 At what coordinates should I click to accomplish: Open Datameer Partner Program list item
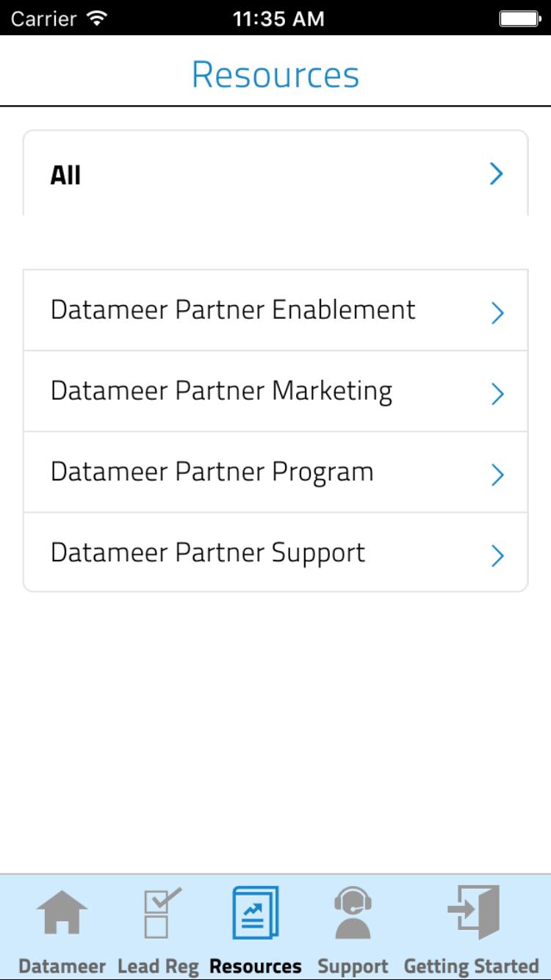(x=275, y=472)
